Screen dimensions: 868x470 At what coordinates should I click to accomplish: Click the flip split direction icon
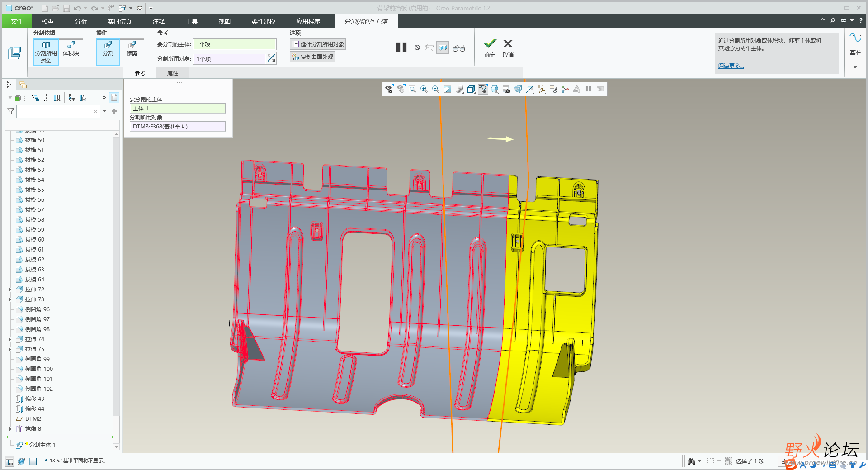pos(271,58)
